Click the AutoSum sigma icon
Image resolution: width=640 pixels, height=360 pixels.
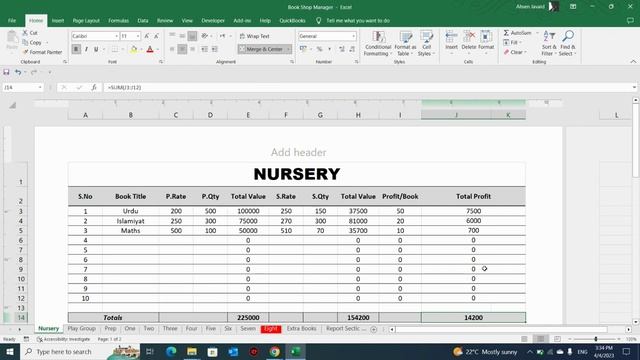[x=506, y=33]
